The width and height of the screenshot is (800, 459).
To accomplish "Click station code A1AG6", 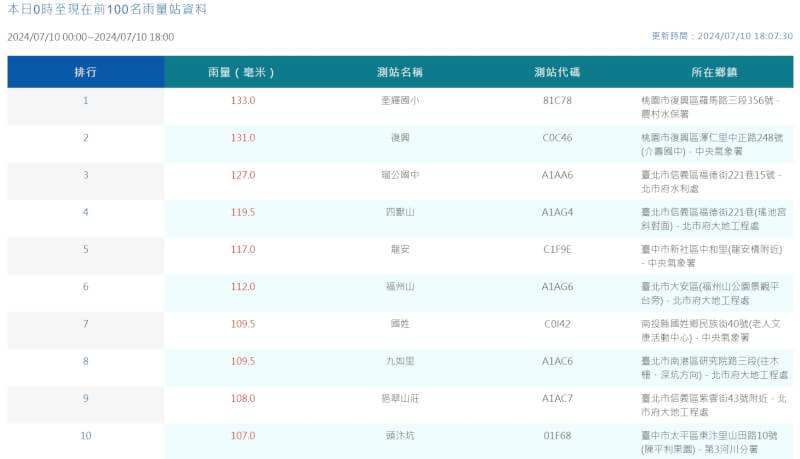I will 557,287.
